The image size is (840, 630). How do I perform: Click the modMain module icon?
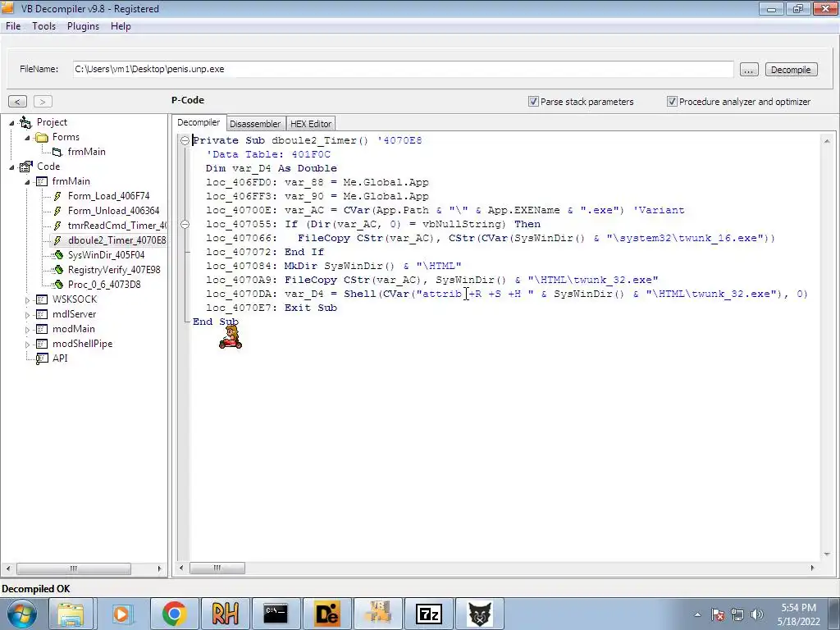[41, 329]
